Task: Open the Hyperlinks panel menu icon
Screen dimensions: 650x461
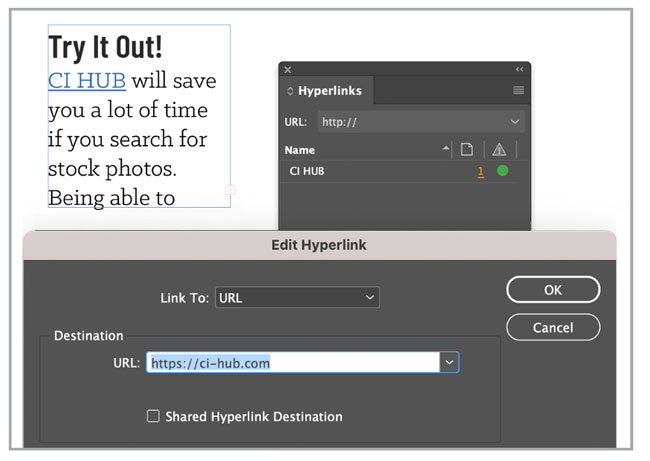Action: pyautogui.click(x=518, y=90)
